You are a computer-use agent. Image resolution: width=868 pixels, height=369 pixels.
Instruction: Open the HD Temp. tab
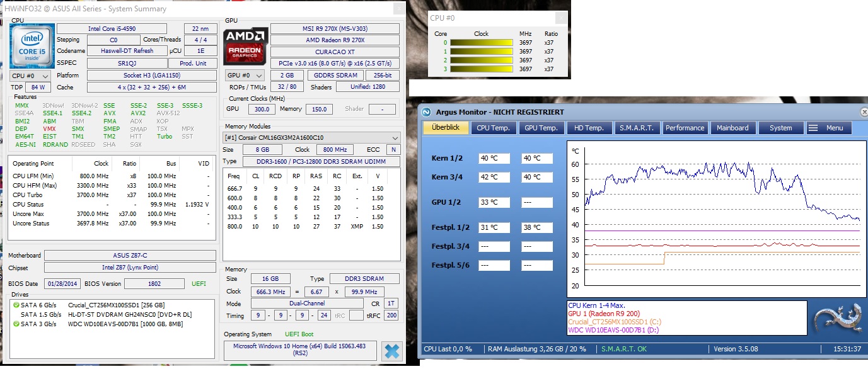(589, 128)
